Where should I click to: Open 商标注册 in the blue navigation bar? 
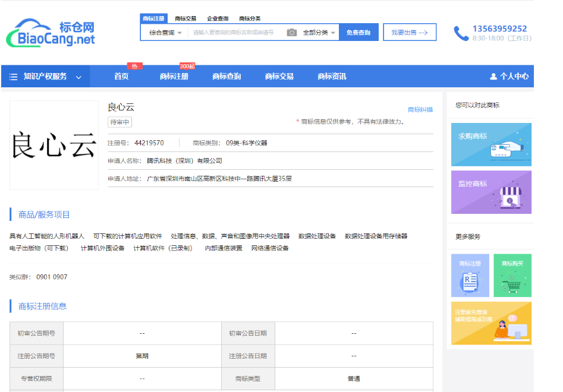(x=174, y=77)
